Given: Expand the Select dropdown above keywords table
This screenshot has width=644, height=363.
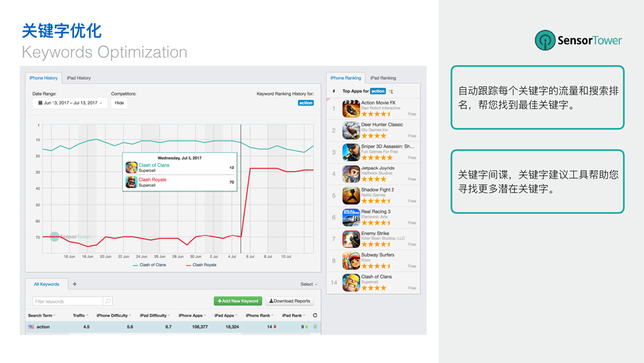Looking at the screenshot, I should [x=308, y=284].
